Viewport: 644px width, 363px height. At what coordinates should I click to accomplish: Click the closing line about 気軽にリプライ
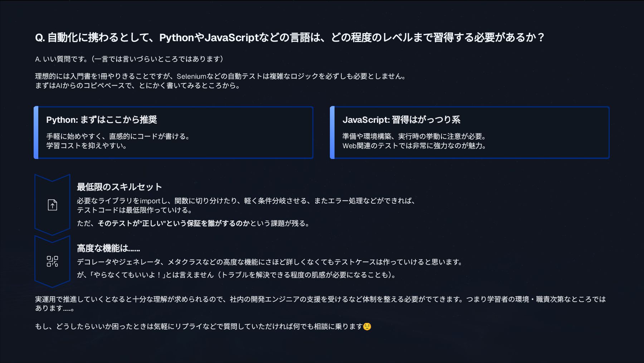[199, 326]
